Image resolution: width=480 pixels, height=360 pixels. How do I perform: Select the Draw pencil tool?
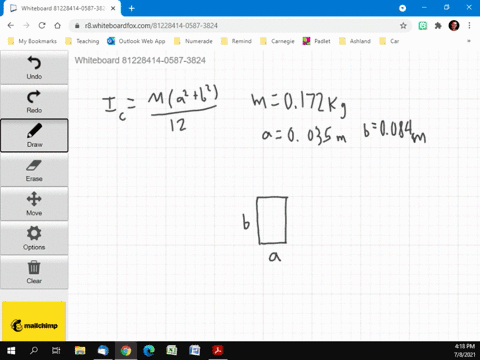point(34,136)
